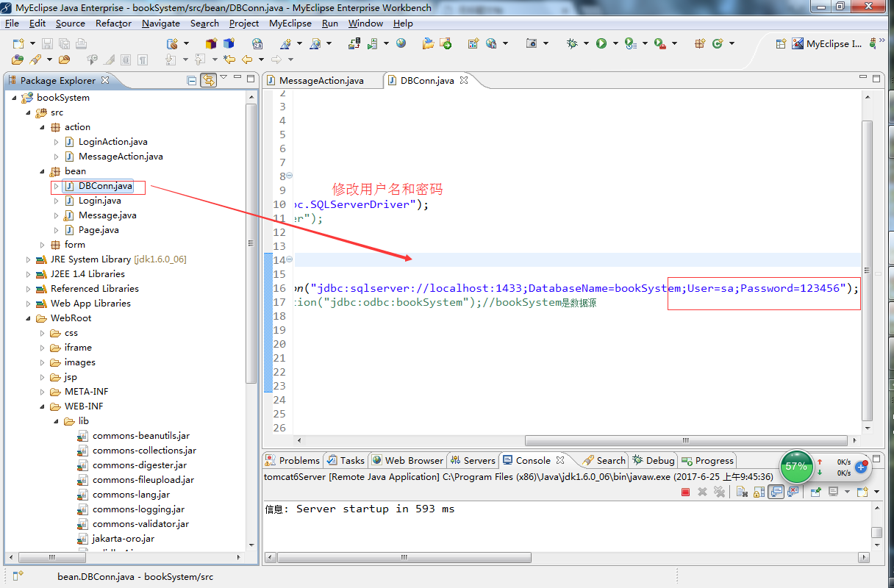Collapse the WebRoot folder
Image resolution: width=894 pixels, height=588 pixels.
point(29,318)
